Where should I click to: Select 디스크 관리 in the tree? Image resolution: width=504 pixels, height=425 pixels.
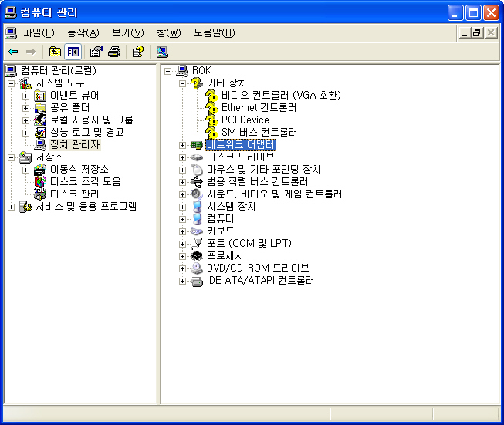click(x=75, y=194)
